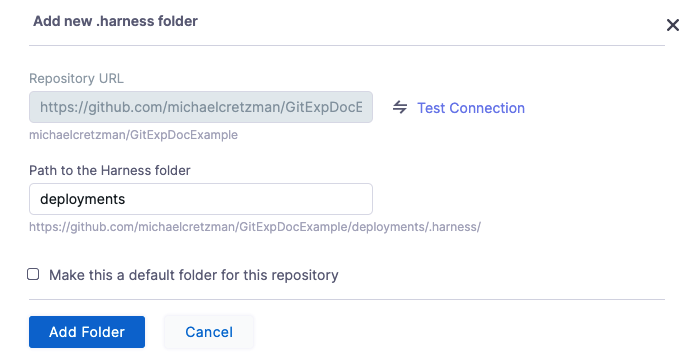Image resolution: width=694 pixels, height=364 pixels.
Task: Click the two-way arrows Test Connection icon
Action: [x=400, y=107]
